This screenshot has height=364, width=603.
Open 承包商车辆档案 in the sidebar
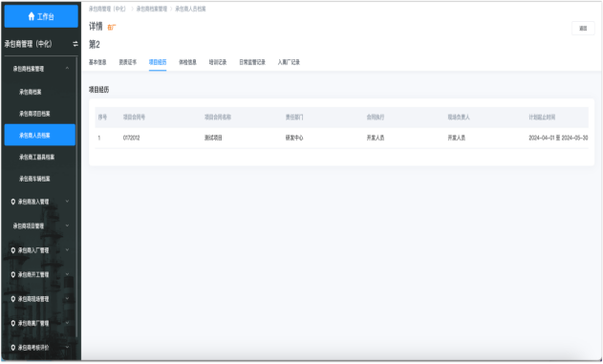(x=34, y=179)
